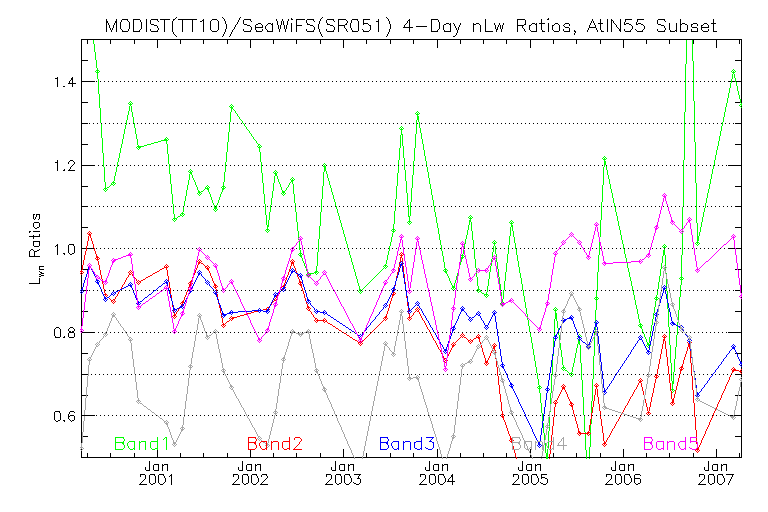
Task: Click the '1.4' y-axis tick label
Action: 64,82
